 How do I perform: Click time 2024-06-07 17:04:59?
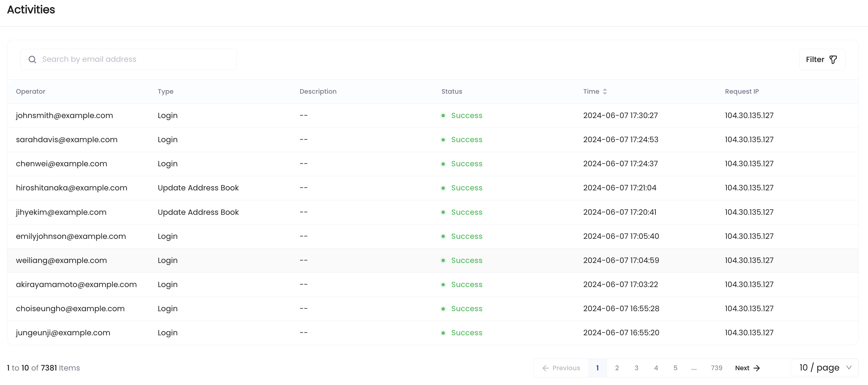point(621,261)
